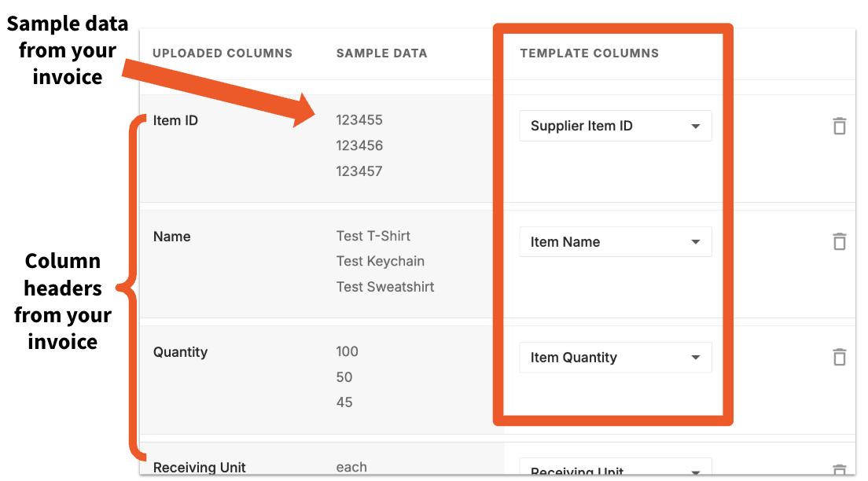Click the SAMPLE DATA header label
The width and height of the screenshot is (868, 481).
click(381, 53)
